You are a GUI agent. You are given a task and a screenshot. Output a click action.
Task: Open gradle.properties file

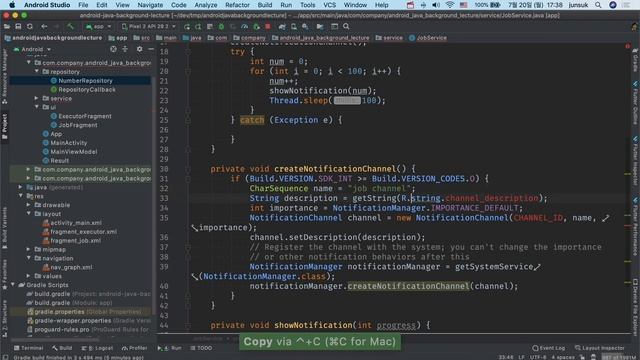(59, 311)
